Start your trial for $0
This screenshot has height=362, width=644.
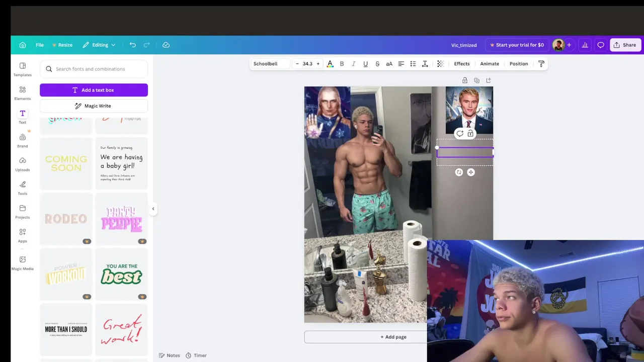point(517,45)
